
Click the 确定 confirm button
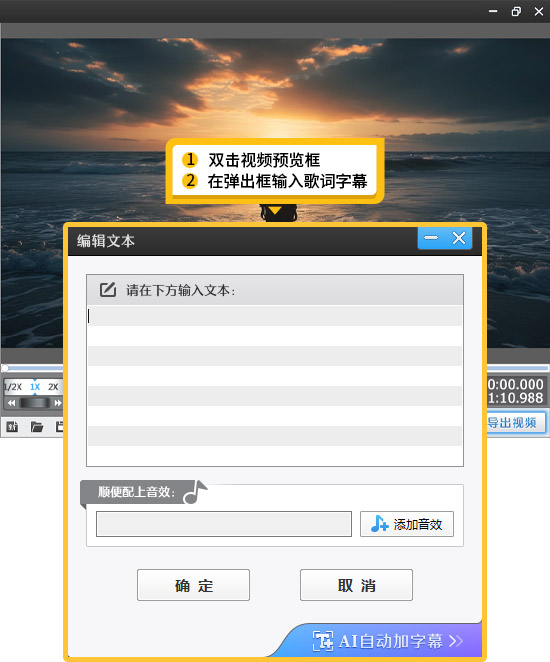[193, 585]
